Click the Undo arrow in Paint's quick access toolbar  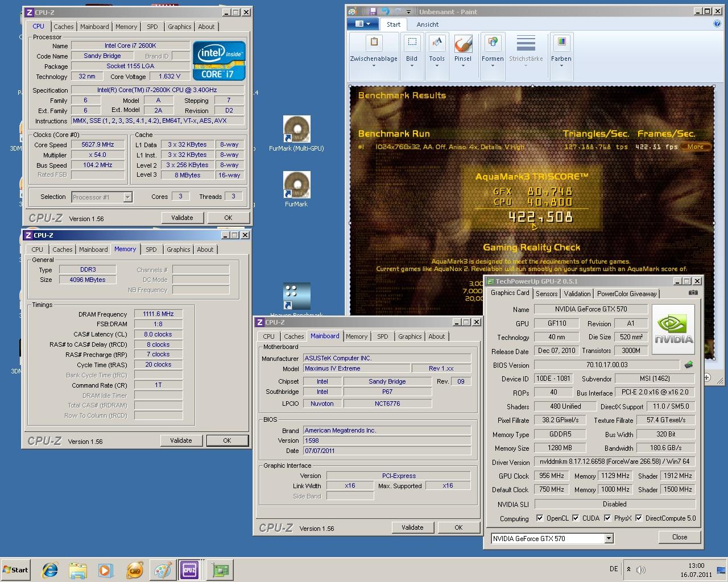[386, 11]
